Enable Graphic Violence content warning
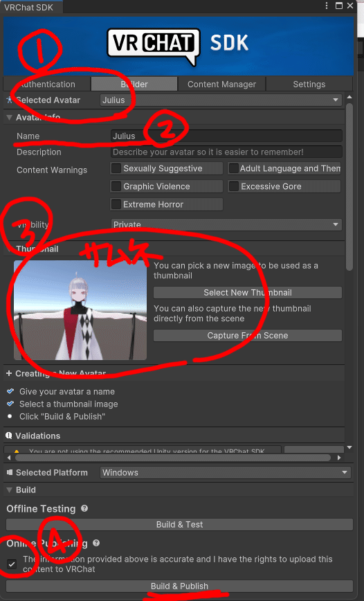 [116, 186]
